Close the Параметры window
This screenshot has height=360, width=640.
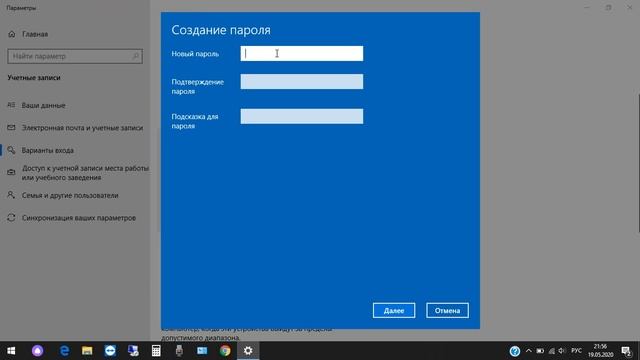pyautogui.click(x=629, y=7)
